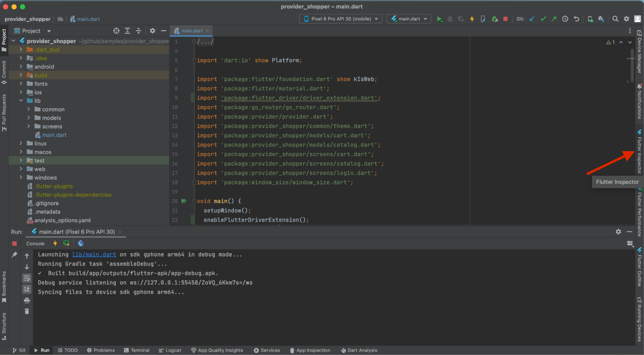The height and width of the screenshot is (355, 644).
Task: Switch to the Terminal tab
Action: tap(137, 350)
